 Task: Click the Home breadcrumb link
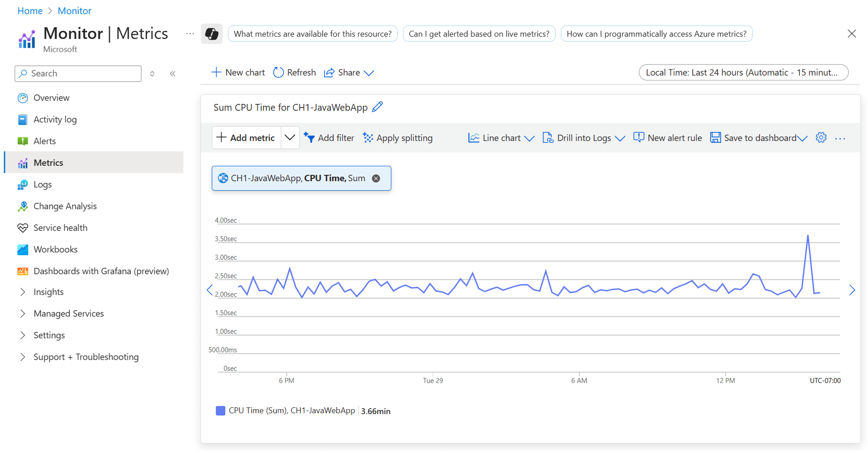click(30, 11)
